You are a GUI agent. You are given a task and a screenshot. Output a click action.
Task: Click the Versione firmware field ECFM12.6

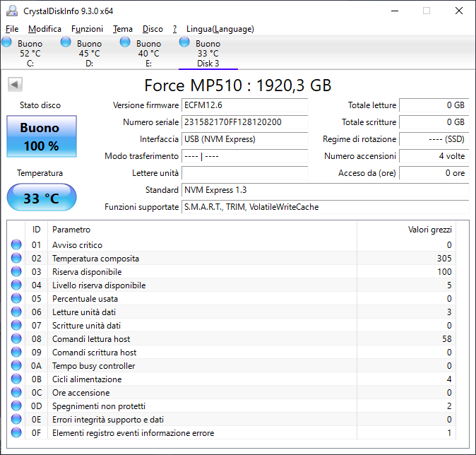(x=244, y=105)
